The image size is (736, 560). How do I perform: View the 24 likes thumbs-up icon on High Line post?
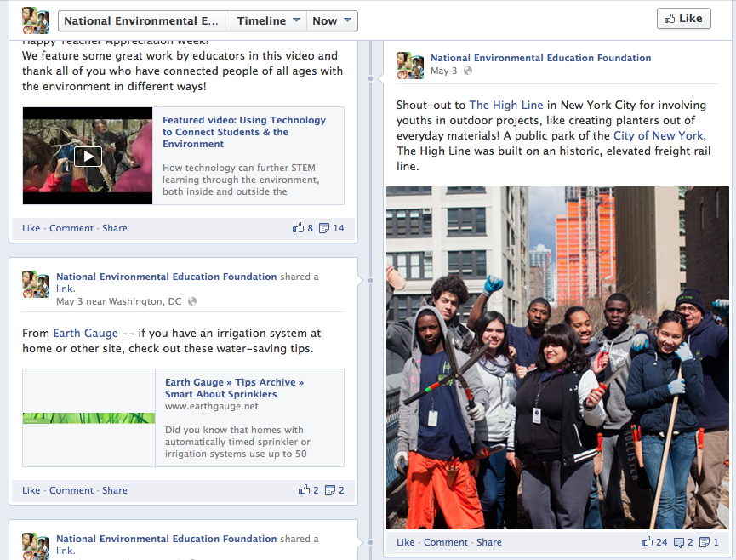click(647, 541)
